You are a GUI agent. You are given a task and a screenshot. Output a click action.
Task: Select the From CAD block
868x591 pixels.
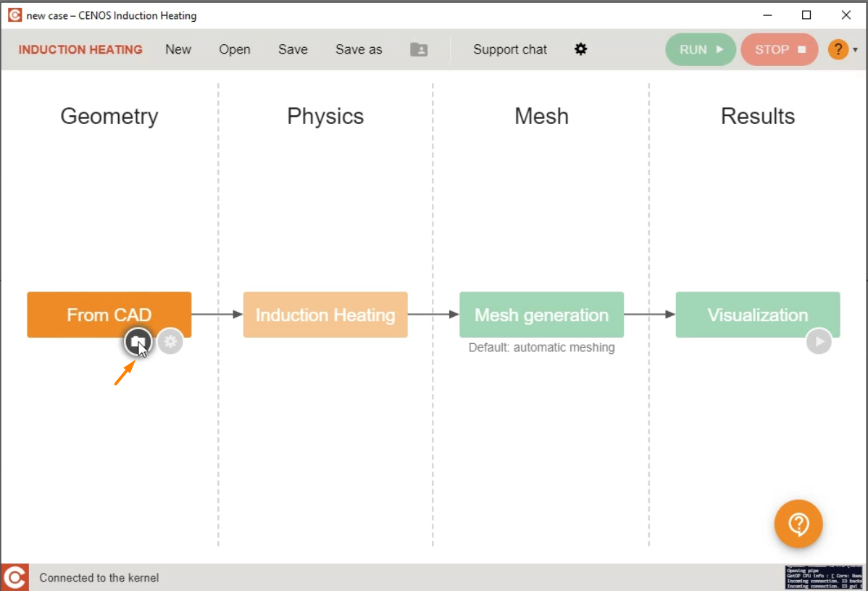pos(109,315)
